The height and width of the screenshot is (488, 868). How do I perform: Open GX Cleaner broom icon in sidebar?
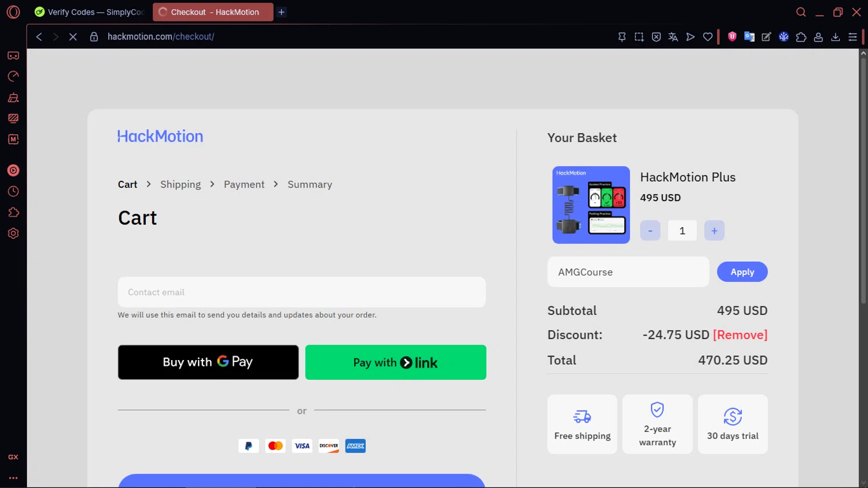(13, 97)
